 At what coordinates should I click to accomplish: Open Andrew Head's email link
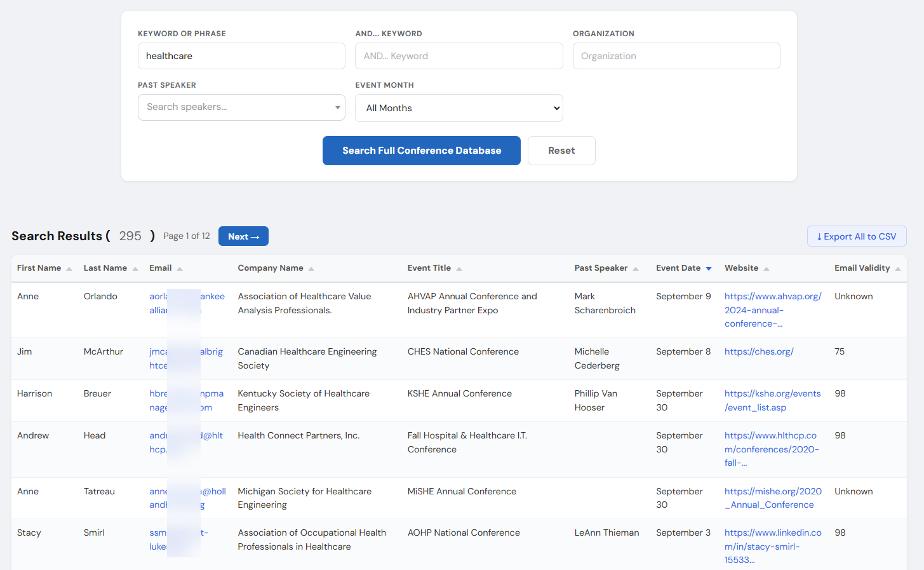click(x=186, y=442)
